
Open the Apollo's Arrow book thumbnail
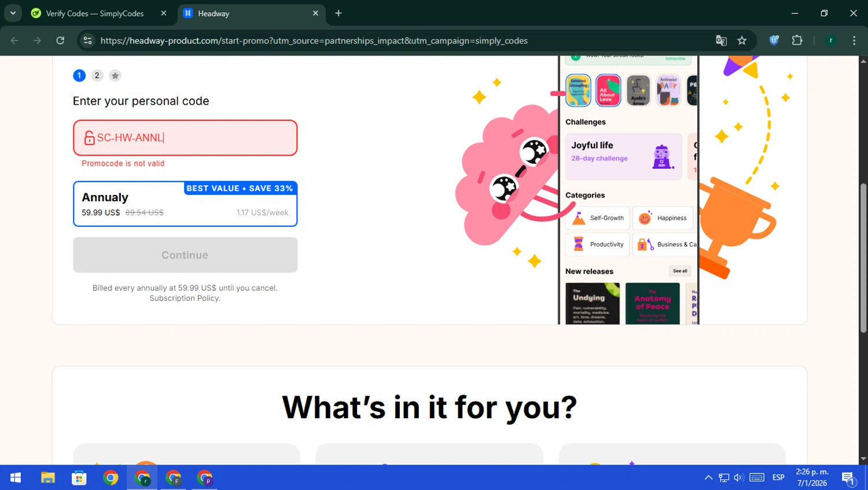click(x=638, y=90)
